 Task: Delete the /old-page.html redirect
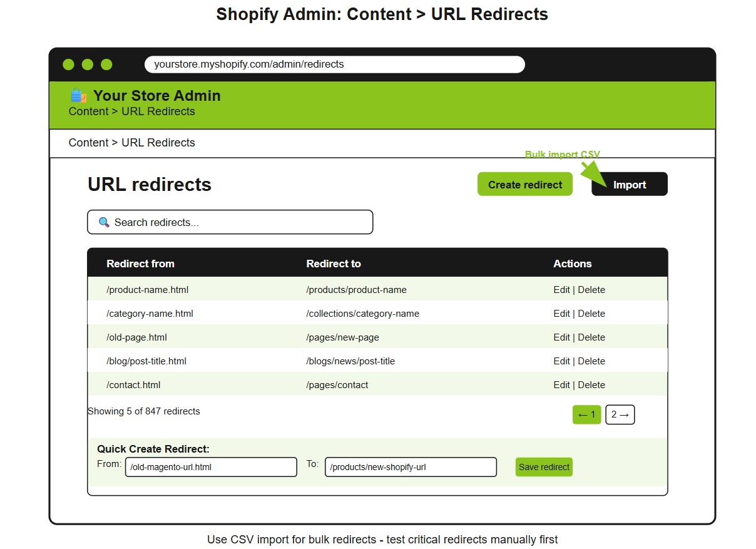pos(591,337)
